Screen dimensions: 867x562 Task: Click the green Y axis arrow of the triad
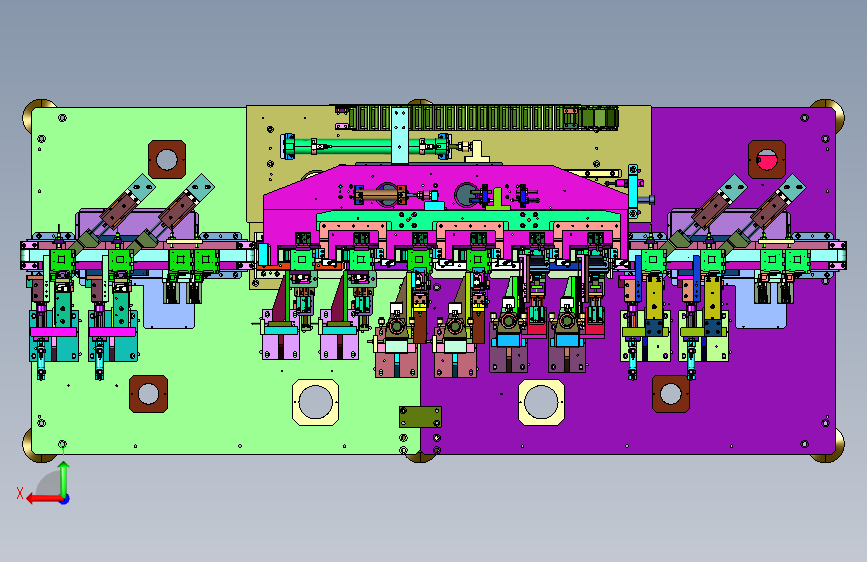64,478
